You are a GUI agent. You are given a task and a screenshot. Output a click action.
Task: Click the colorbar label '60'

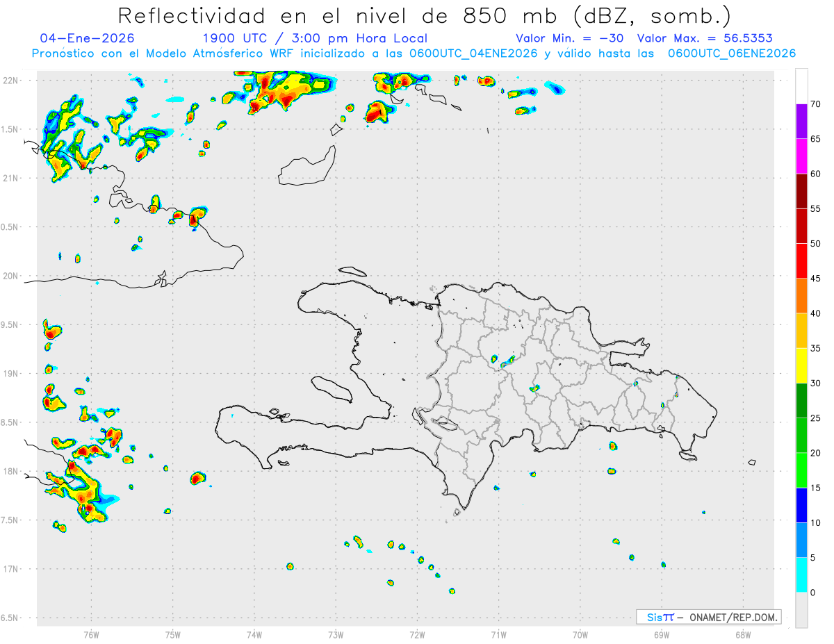tap(816, 174)
